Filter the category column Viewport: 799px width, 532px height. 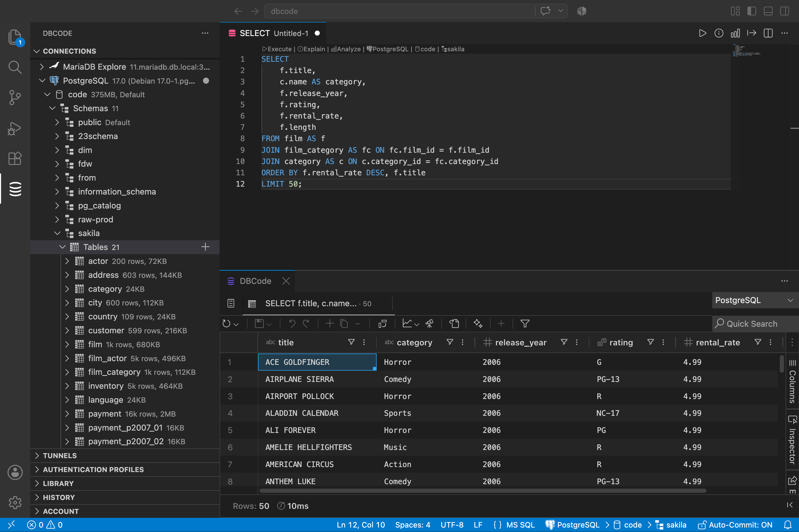[x=450, y=342]
